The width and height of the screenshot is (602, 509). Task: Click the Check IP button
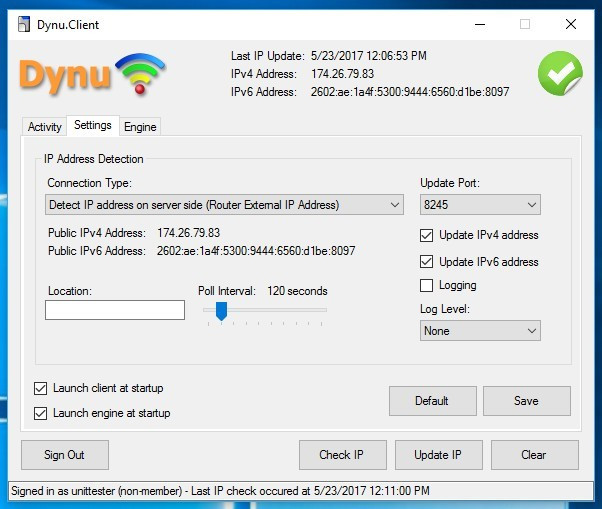tap(343, 455)
